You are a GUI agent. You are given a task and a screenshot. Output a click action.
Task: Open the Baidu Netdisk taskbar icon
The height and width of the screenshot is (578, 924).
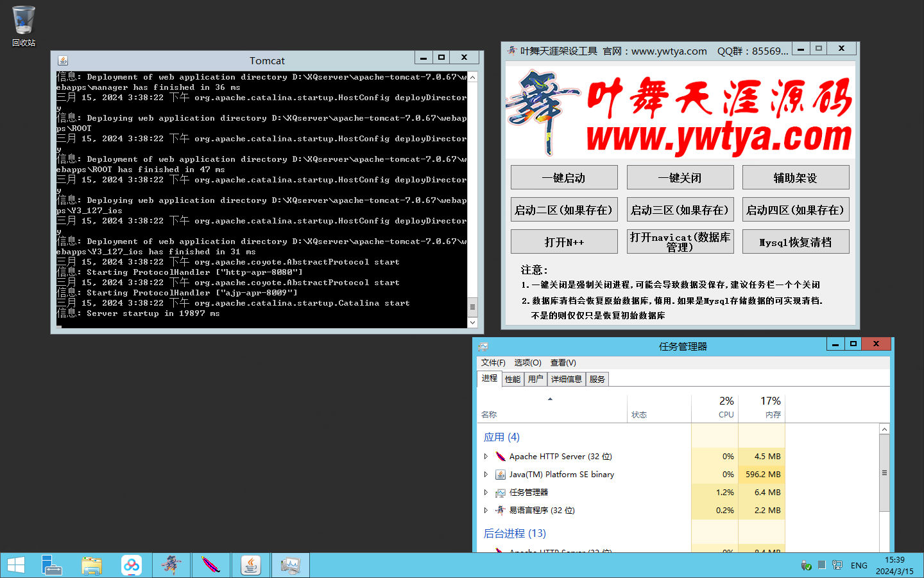[132, 565]
